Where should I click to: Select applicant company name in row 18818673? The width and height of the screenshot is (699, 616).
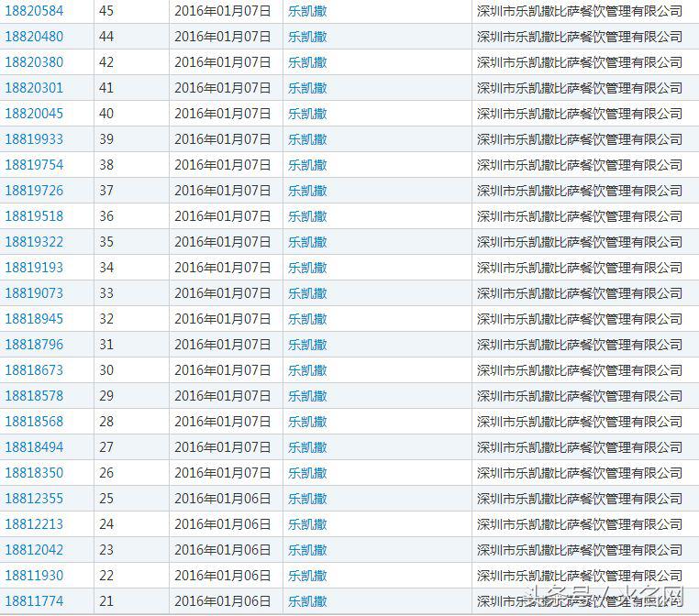[x=580, y=370]
